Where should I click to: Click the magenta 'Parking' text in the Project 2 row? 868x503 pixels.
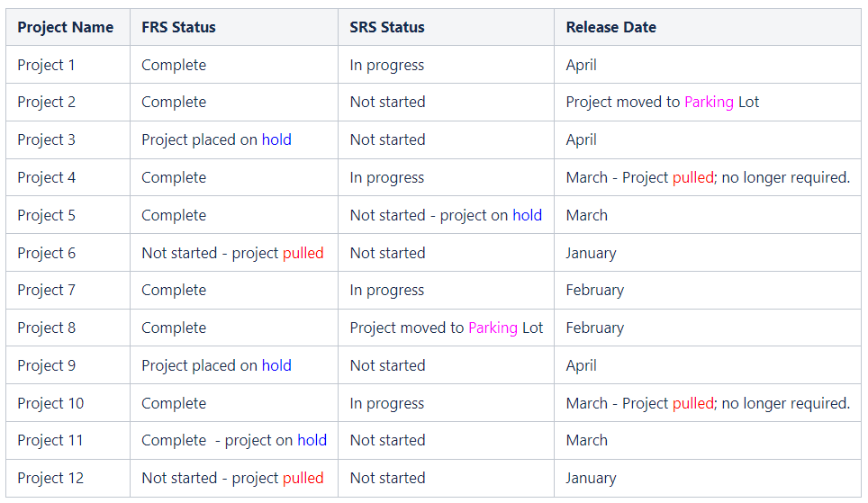pyautogui.click(x=710, y=103)
